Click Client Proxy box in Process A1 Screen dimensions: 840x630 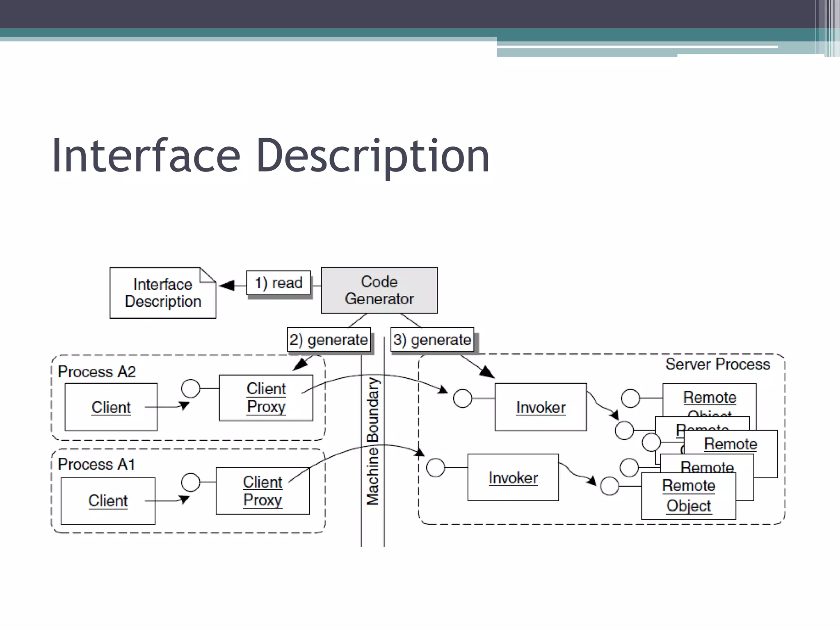click(262, 491)
